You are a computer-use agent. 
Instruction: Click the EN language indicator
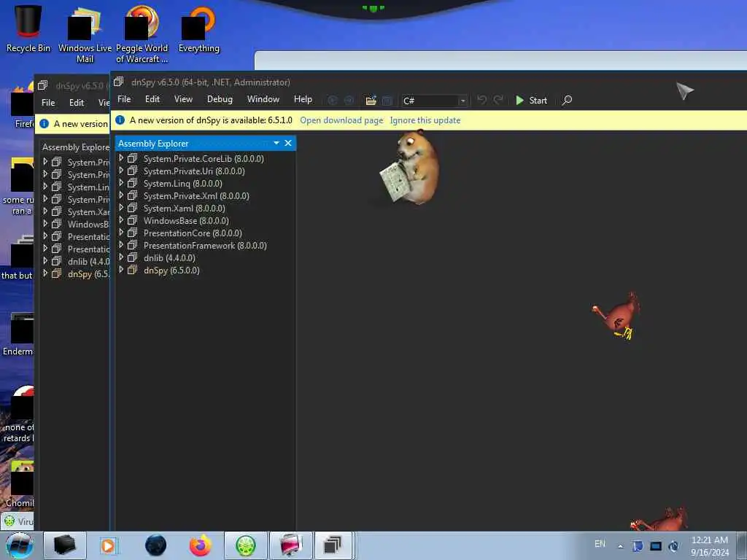pos(600,543)
